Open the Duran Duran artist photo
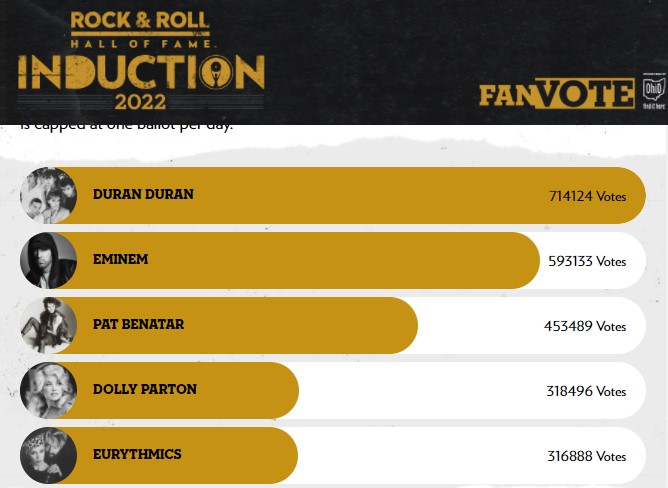Viewport: 668px width, 488px height. click(49, 196)
